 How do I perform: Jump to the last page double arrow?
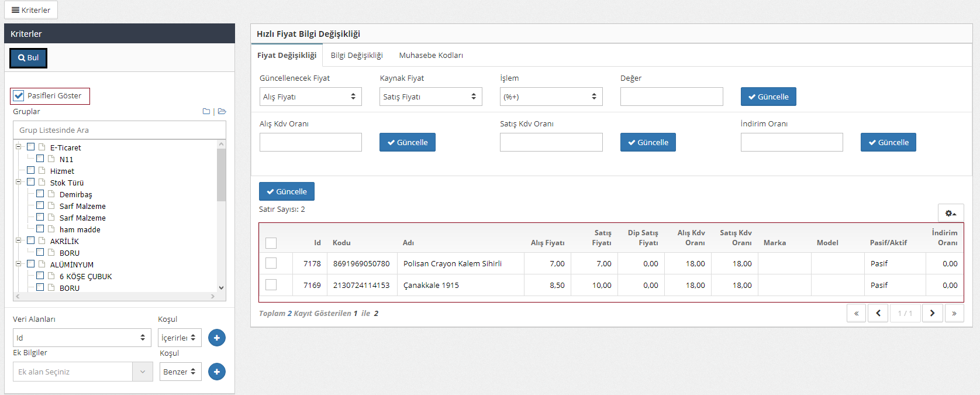(954, 313)
